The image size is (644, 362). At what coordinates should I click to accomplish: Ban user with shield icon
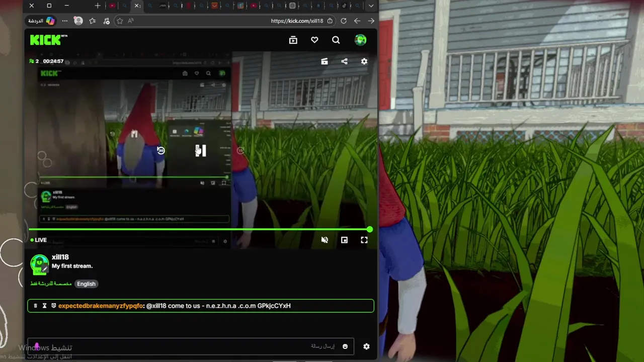53,306
